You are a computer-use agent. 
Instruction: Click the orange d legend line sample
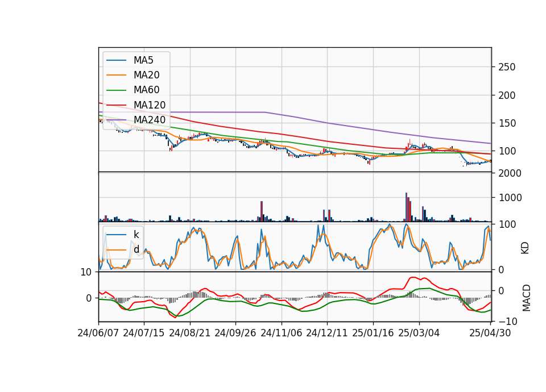[116, 250]
